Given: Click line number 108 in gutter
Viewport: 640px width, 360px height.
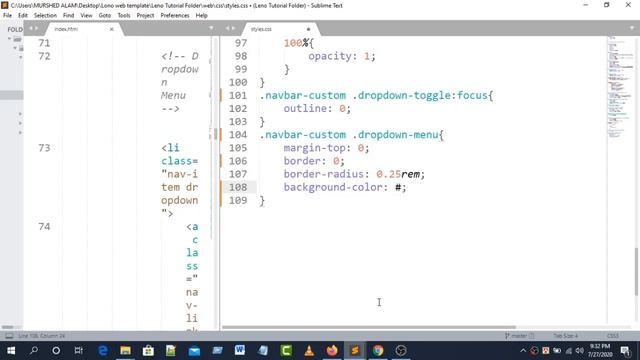Looking at the screenshot, I should [x=238, y=187].
